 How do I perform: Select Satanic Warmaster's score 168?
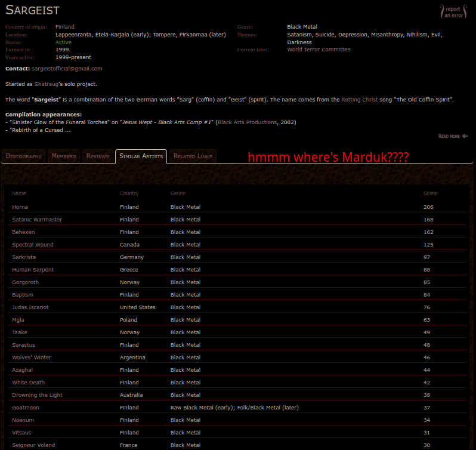(428, 220)
